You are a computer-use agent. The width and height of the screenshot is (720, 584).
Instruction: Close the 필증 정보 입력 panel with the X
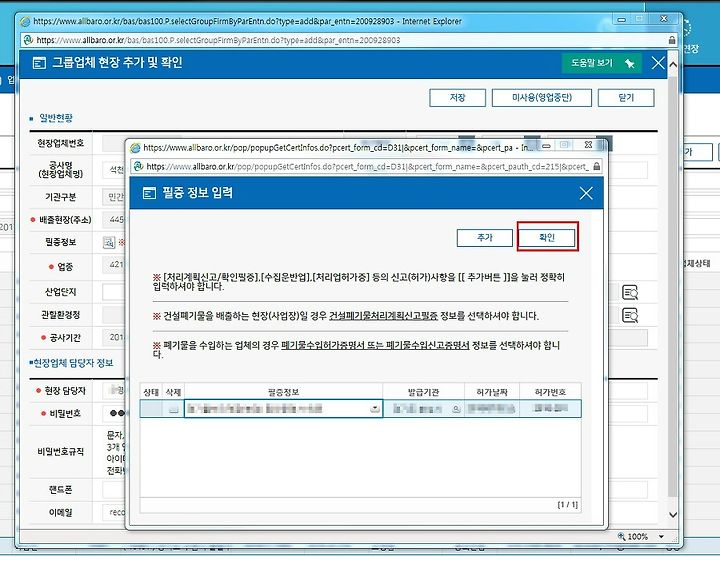pyautogui.click(x=586, y=193)
